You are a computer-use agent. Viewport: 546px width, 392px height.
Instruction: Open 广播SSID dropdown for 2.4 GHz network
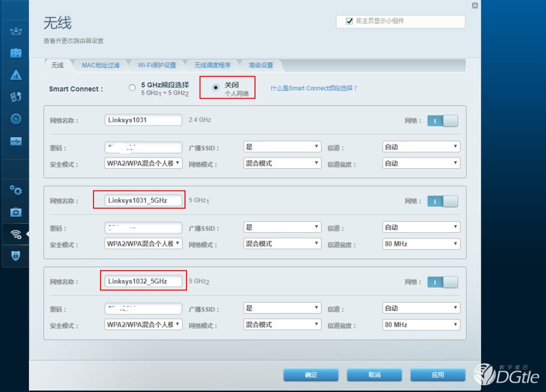(x=282, y=146)
